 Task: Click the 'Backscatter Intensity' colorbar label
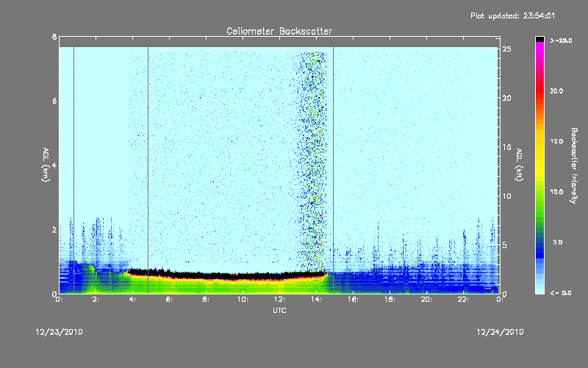[x=573, y=166]
